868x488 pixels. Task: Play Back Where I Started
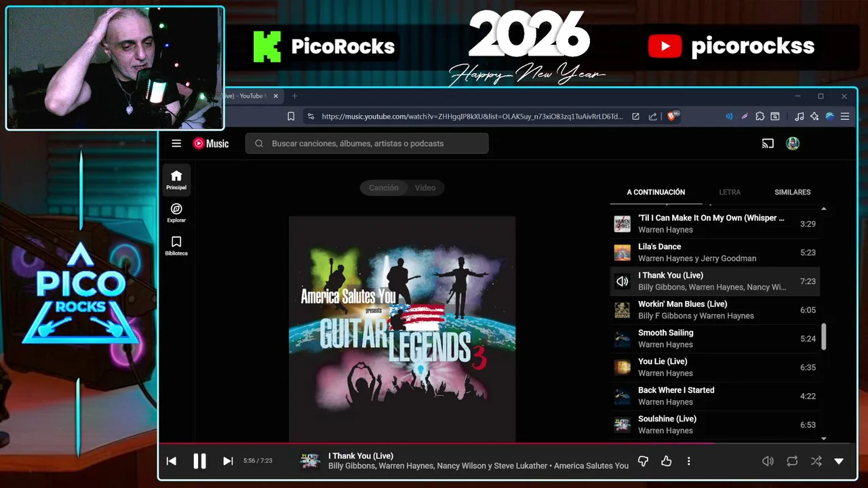(715, 396)
